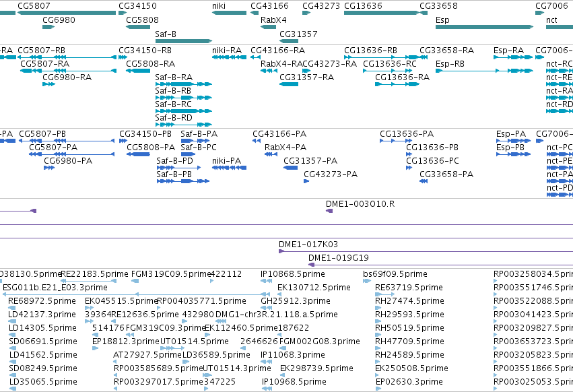Click EST EK130712.5prime
Image resolution: width=573 pixels, height=392 pixels.
point(279,294)
